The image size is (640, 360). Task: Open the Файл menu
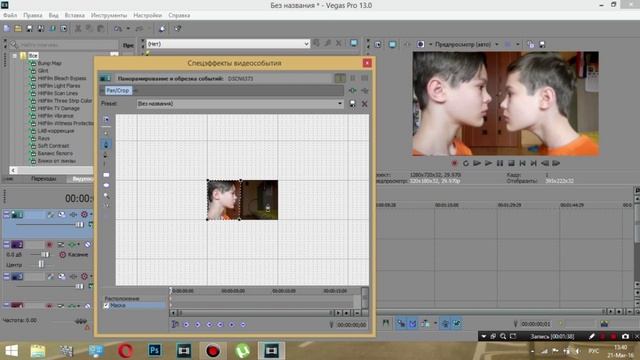pyautogui.click(x=10, y=15)
